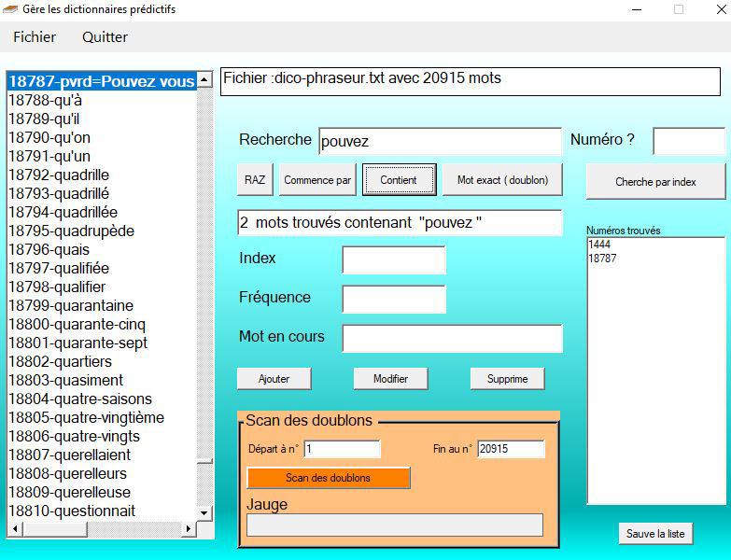Click the Contient search button
This screenshot has width=731, height=560.
(x=399, y=180)
